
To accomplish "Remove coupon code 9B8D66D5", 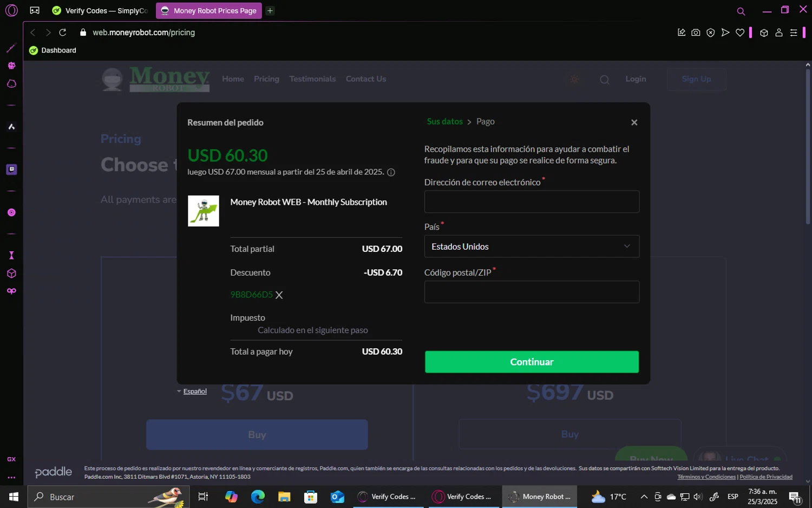I will [x=279, y=295].
